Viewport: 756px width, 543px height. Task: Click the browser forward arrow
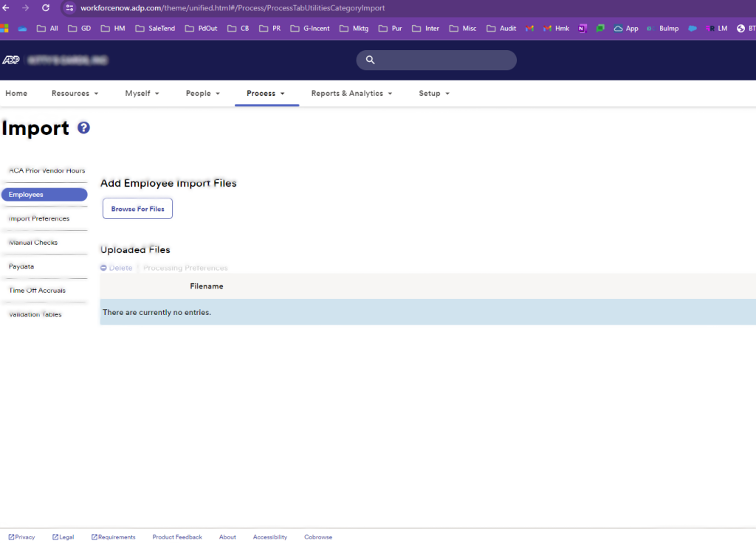pos(26,7)
